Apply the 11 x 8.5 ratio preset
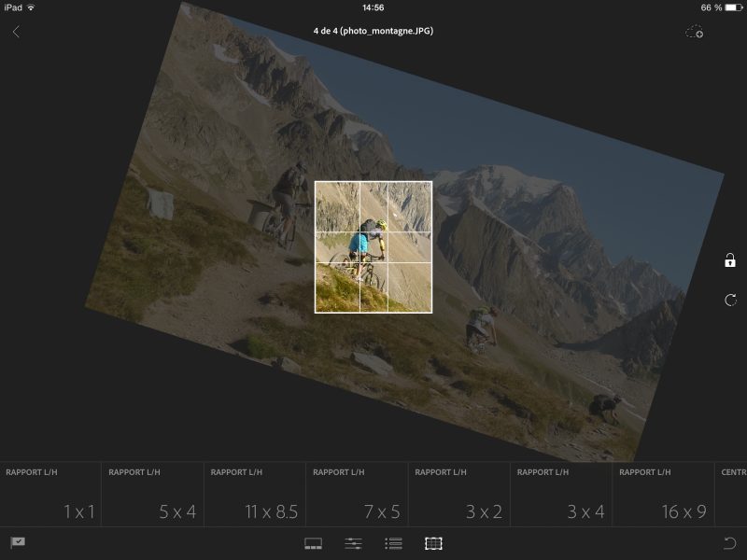The width and height of the screenshot is (747, 560). pos(256,495)
